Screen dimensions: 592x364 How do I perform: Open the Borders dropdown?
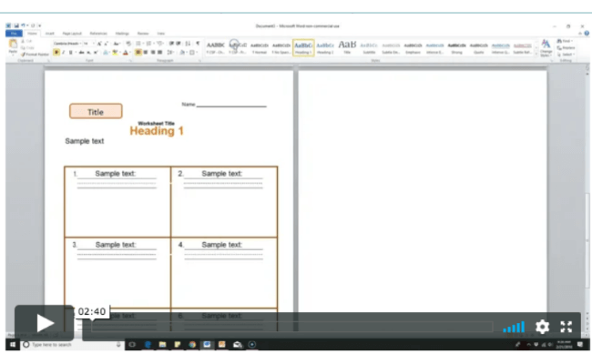coord(197,53)
